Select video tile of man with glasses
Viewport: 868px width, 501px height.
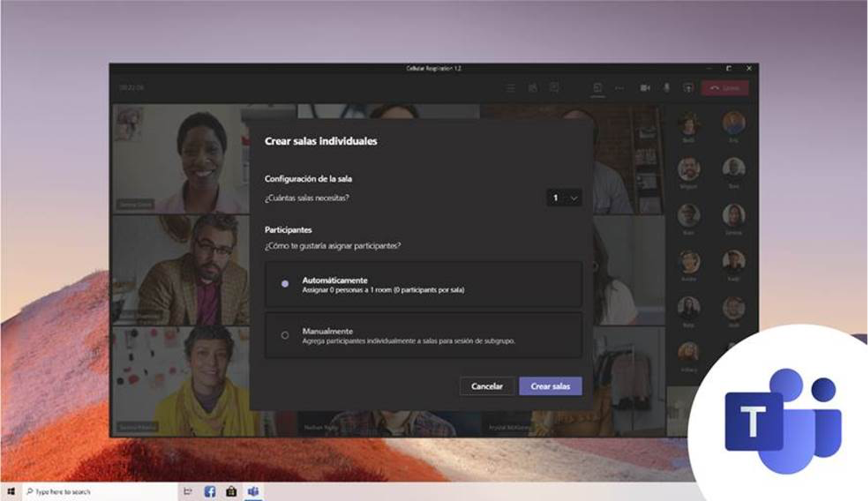click(x=181, y=270)
